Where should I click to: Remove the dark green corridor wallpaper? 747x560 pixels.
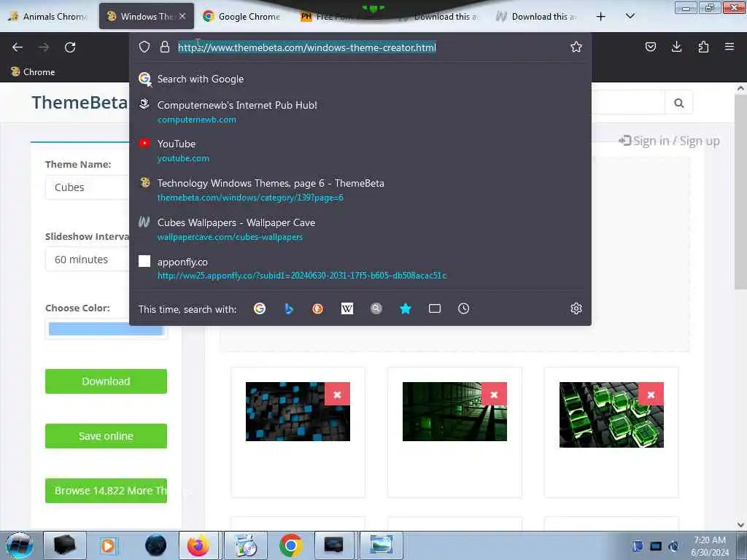(x=494, y=394)
